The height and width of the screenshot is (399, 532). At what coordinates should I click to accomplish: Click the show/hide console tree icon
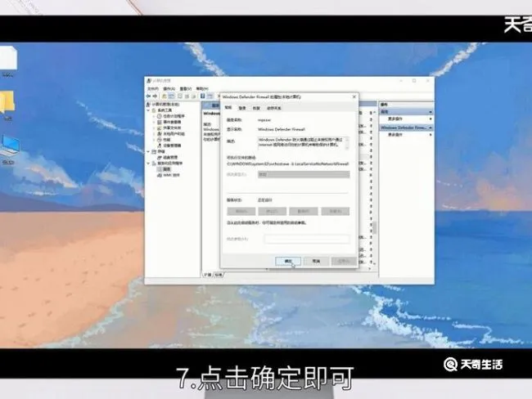click(x=172, y=96)
